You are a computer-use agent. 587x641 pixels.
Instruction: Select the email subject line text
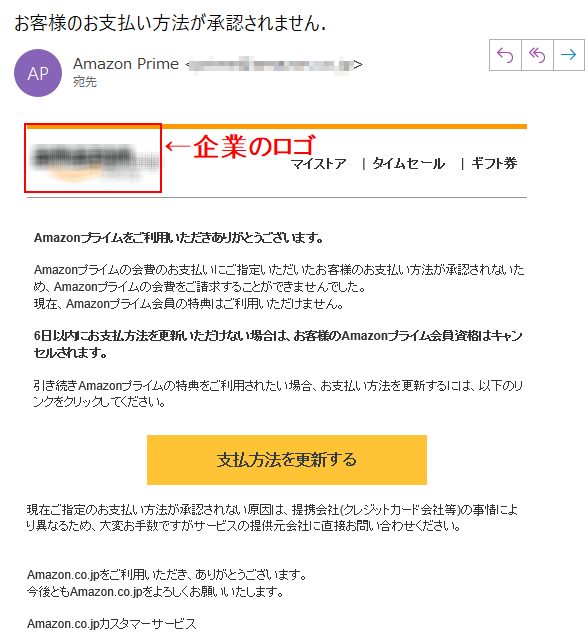(170, 23)
